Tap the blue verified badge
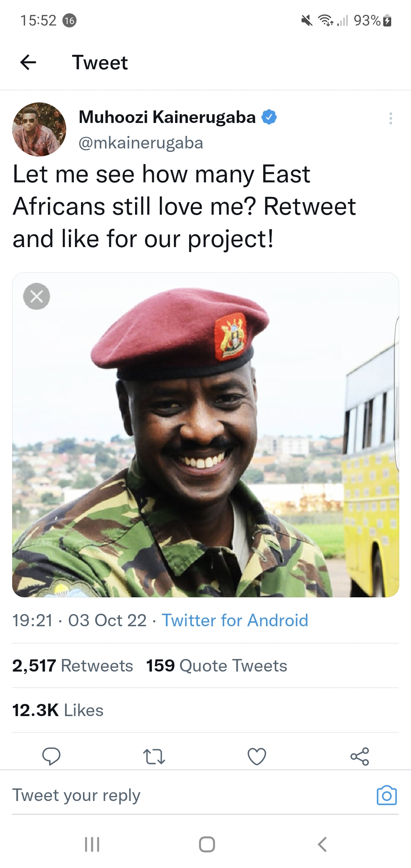 (x=269, y=117)
